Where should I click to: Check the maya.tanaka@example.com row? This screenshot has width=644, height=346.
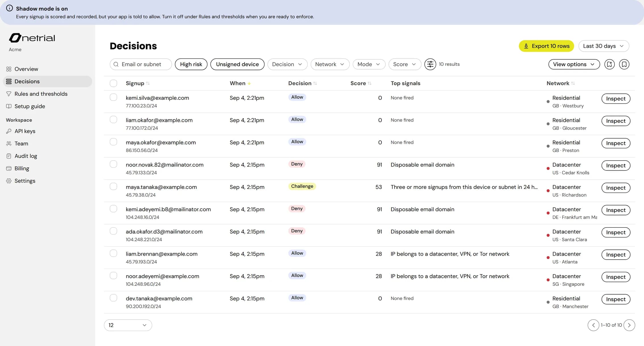pyautogui.click(x=113, y=186)
